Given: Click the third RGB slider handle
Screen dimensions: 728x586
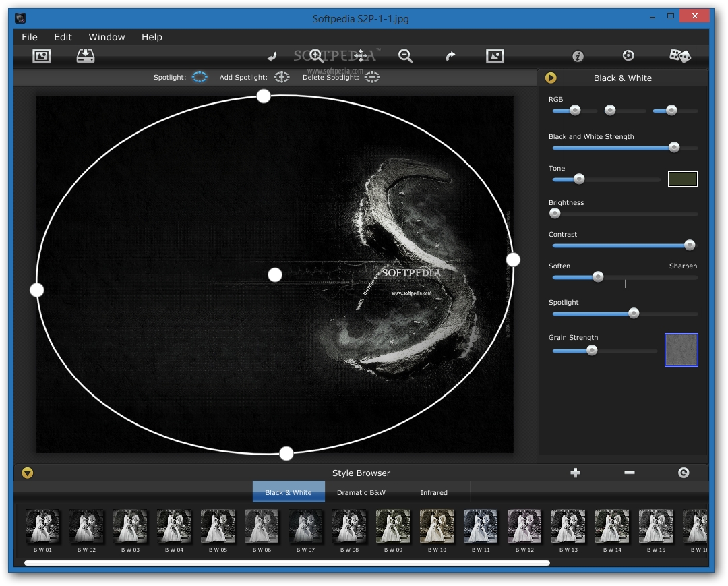Looking at the screenshot, I should click(x=671, y=110).
